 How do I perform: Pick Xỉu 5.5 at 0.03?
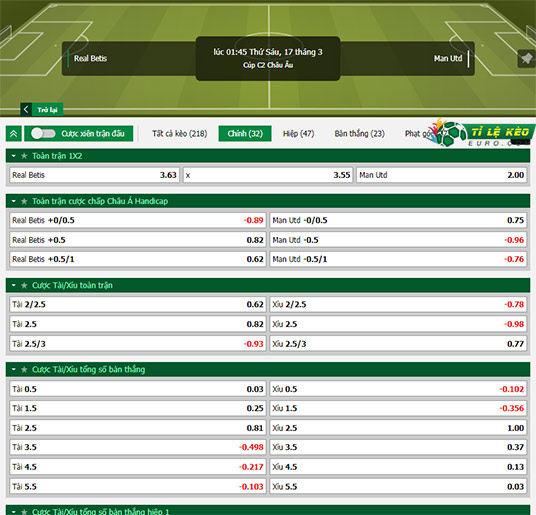point(398,487)
